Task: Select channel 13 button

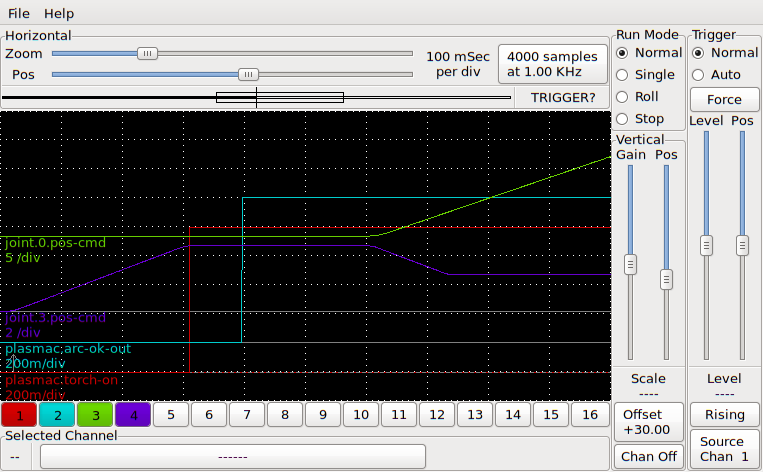Action: click(474, 415)
